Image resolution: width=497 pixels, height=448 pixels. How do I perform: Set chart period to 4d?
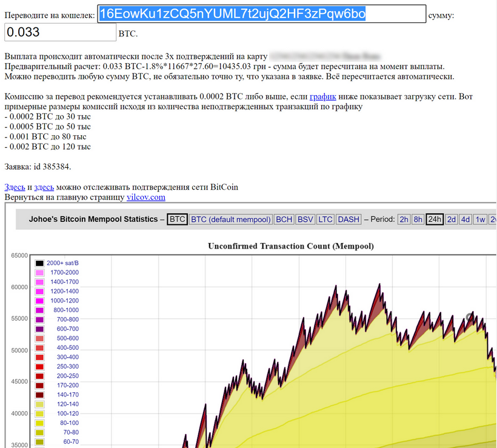pyautogui.click(x=465, y=219)
